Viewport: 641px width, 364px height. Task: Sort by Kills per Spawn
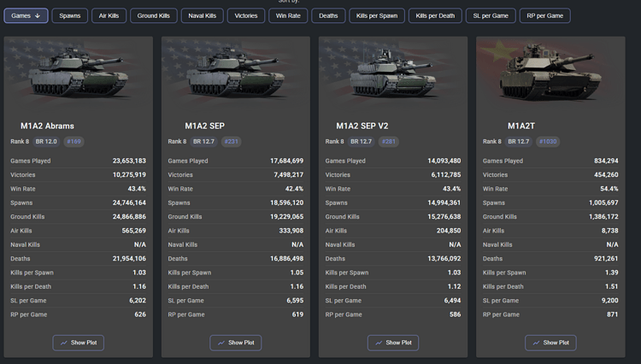377,15
